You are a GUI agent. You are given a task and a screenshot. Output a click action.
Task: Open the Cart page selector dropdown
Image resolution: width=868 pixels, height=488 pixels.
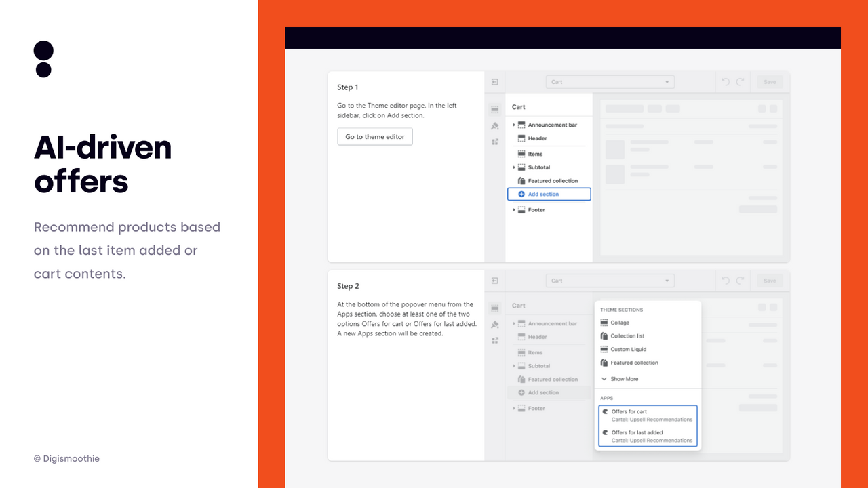click(609, 81)
